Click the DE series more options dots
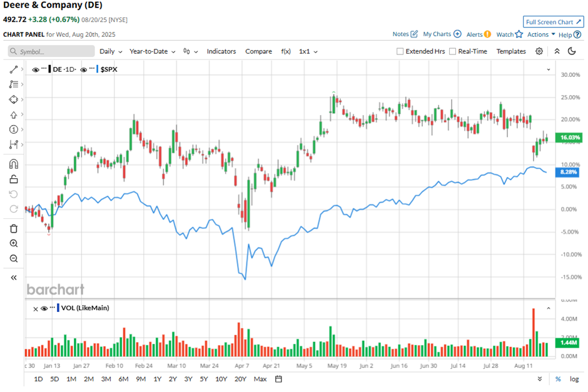This screenshot has height=392, width=588. [44, 69]
